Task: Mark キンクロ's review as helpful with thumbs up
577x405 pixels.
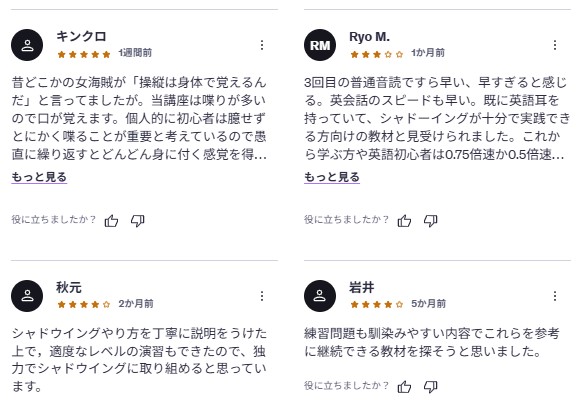Action: pos(111,221)
